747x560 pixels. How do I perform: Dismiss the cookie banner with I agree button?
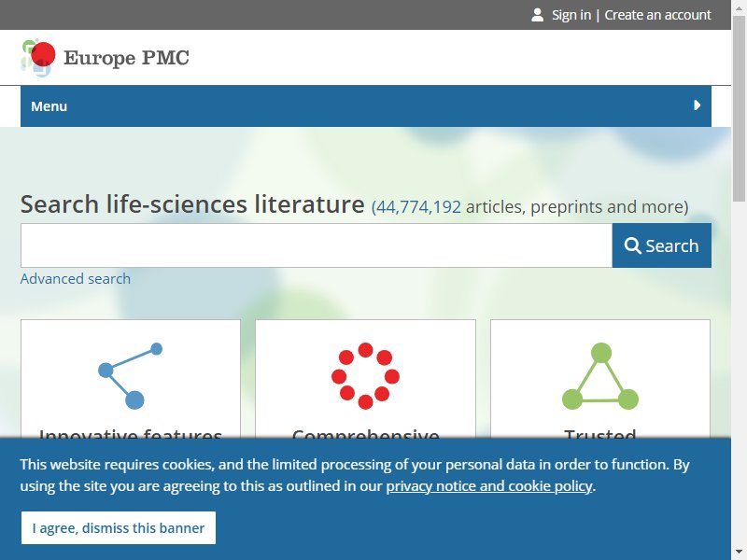pyautogui.click(x=119, y=527)
